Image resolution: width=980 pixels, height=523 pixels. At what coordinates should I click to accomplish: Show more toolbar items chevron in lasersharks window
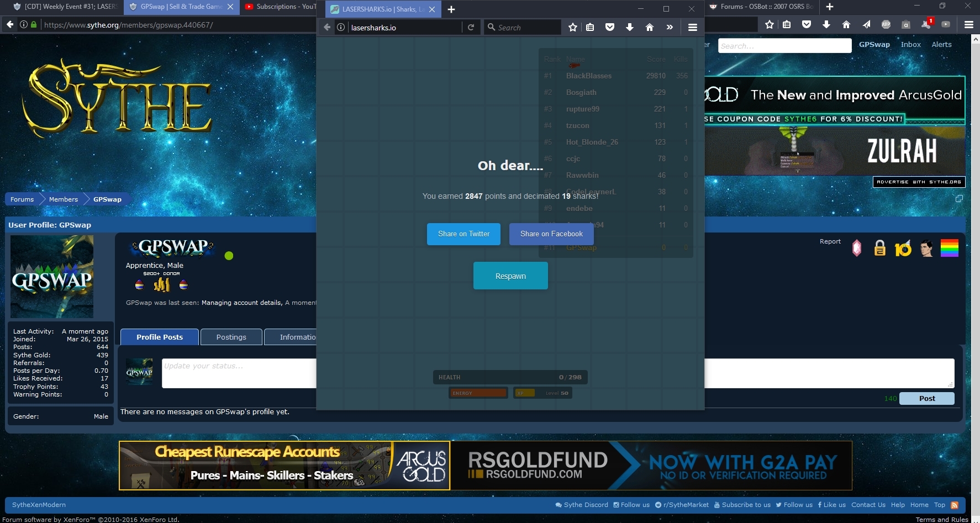coord(670,27)
